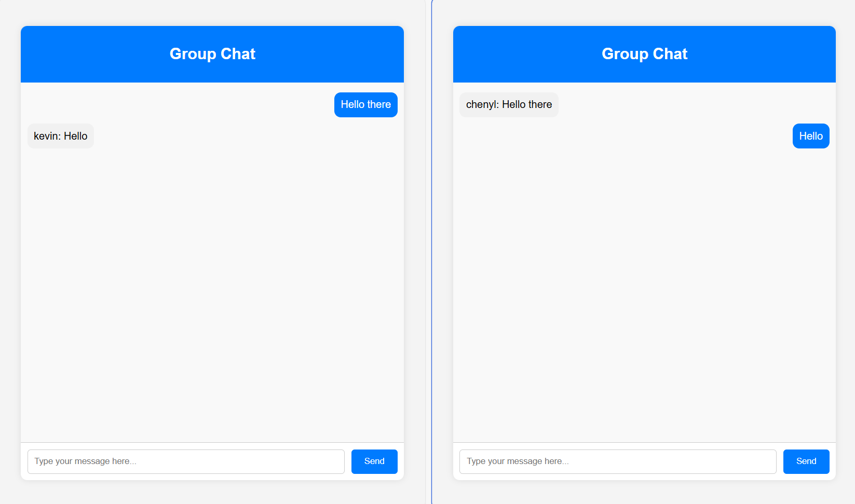Image resolution: width=855 pixels, height=504 pixels.
Task: Click the right 'Group Chat' header
Action: point(644,53)
